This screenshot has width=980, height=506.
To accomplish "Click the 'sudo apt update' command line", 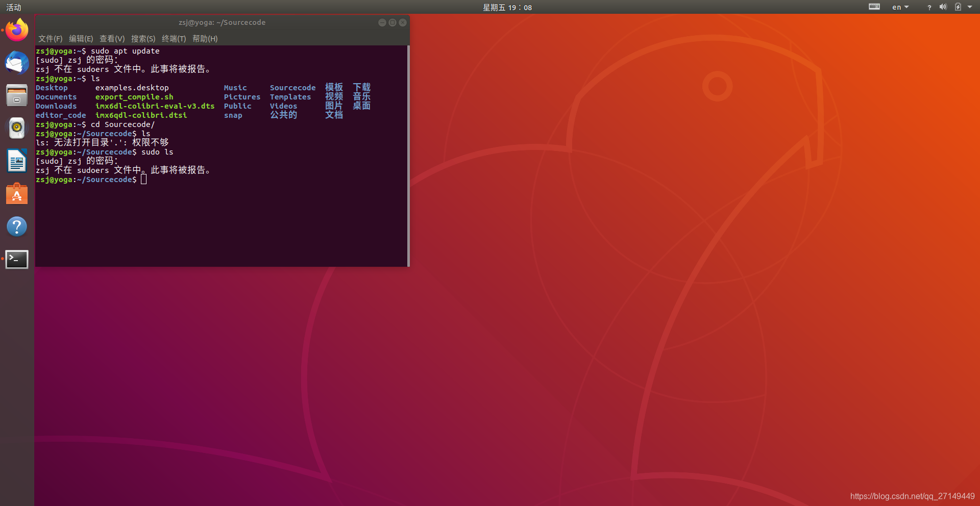I will 97,51.
